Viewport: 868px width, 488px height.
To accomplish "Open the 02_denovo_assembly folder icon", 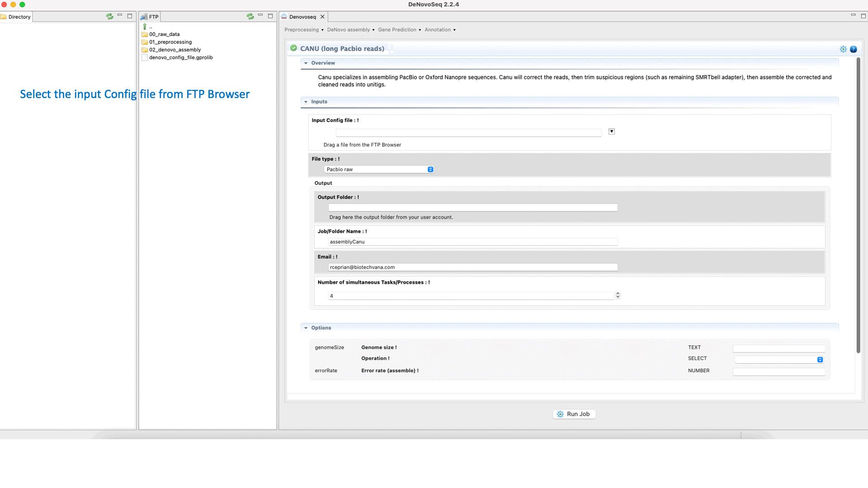I will [145, 50].
